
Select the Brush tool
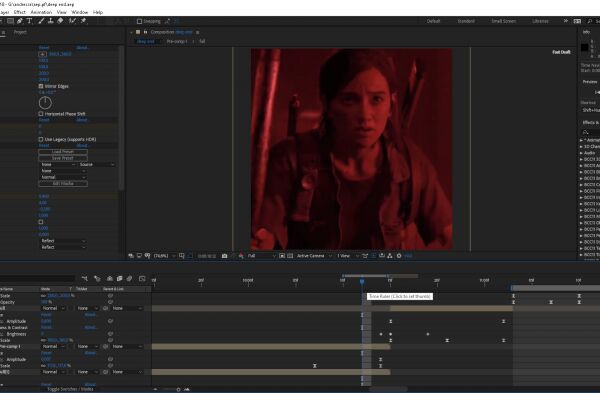tap(41, 21)
